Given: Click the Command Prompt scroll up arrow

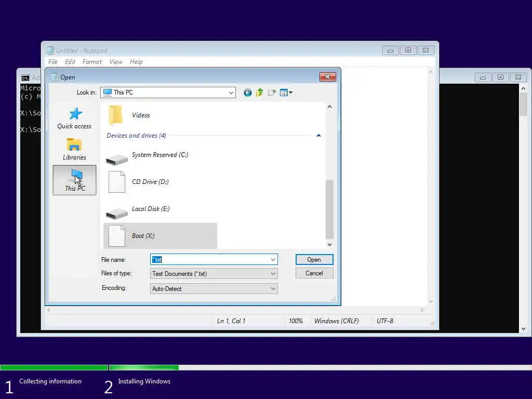Looking at the screenshot, I should (x=523, y=88).
